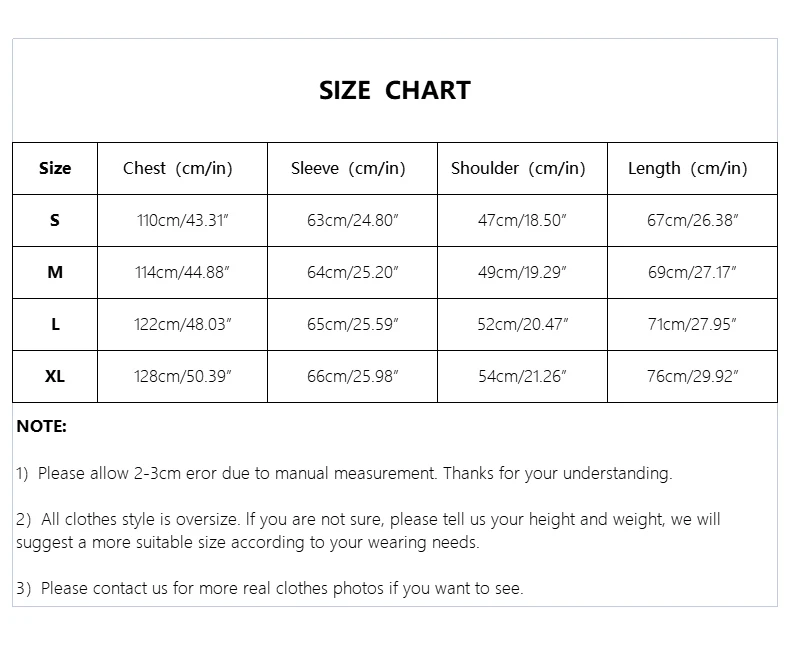Screen dimensions: 790x650
Task: Click the SIZE CHART title
Action: (394, 90)
